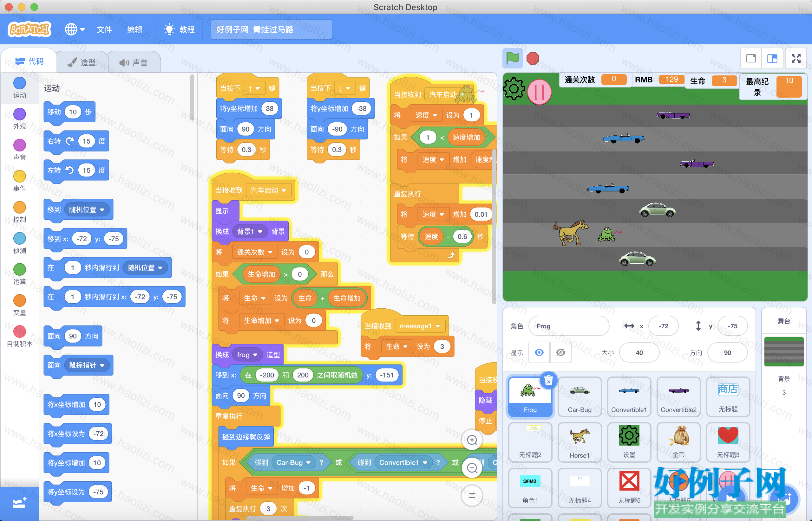Image resolution: width=812 pixels, height=521 pixels.
Task: Open the 编辑 menu
Action: tap(134, 30)
